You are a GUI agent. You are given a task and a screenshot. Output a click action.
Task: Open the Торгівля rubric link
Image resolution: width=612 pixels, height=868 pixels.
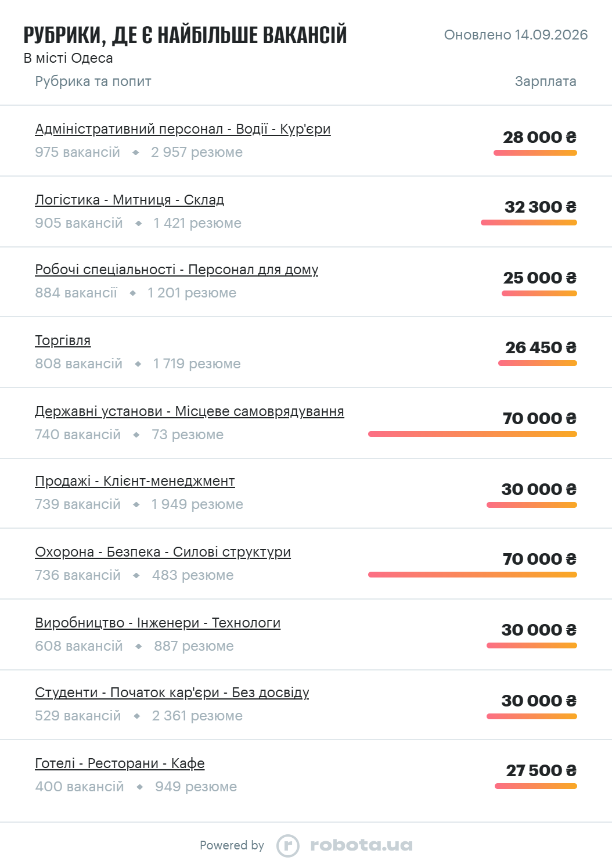(x=63, y=340)
